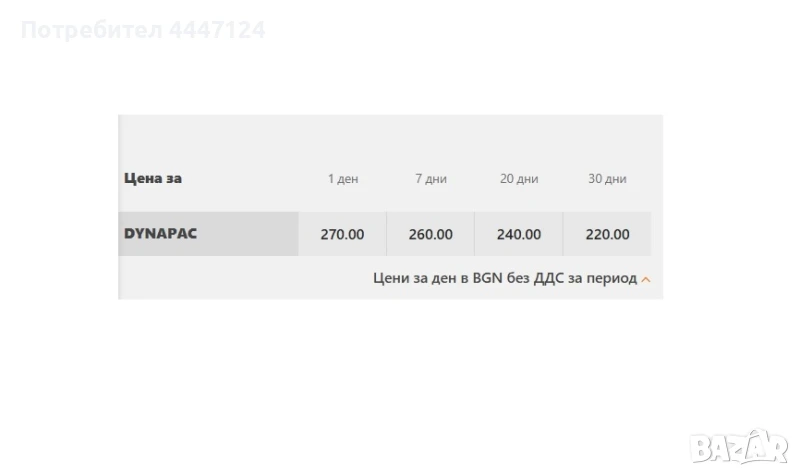Pick the 220.00 price cell
800x476 pixels.
tap(607, 235)
